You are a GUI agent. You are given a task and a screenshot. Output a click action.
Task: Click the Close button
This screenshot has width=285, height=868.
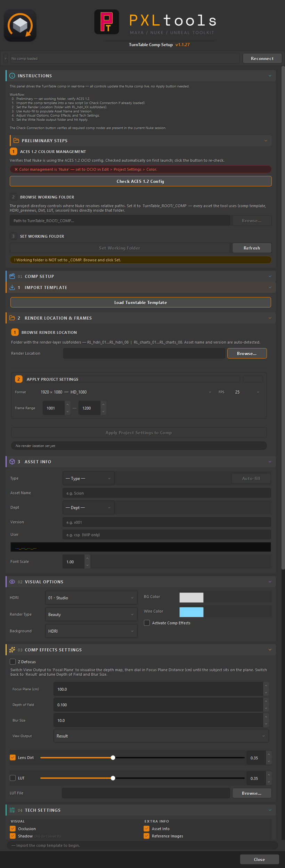pos(259,859)
